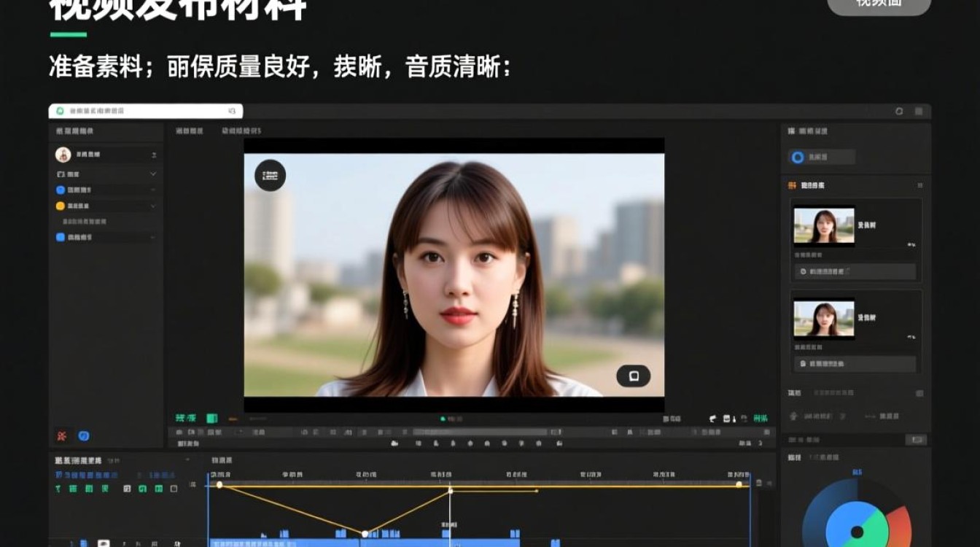
Task: Click the lowest keyframe point on the yellow curve
Action: click(x=365, y=534)
